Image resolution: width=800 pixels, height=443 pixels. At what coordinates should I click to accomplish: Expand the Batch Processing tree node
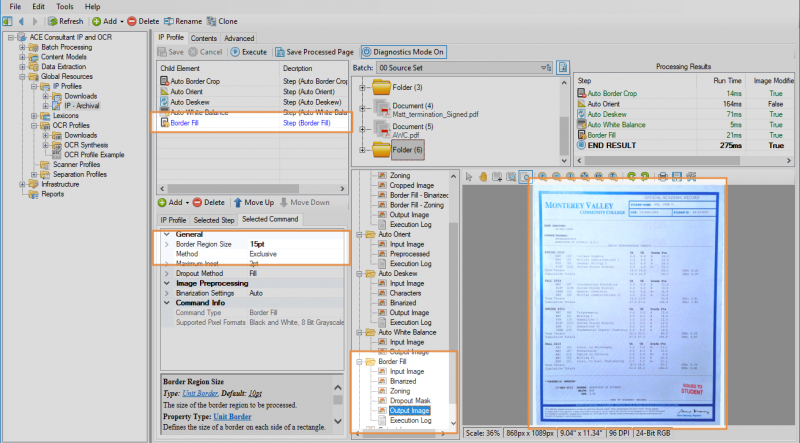[x=22, y=47]
